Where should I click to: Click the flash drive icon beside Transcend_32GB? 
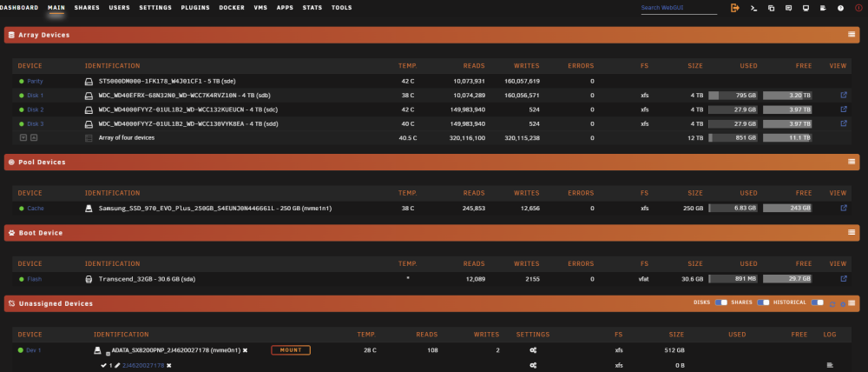[89, 279]
